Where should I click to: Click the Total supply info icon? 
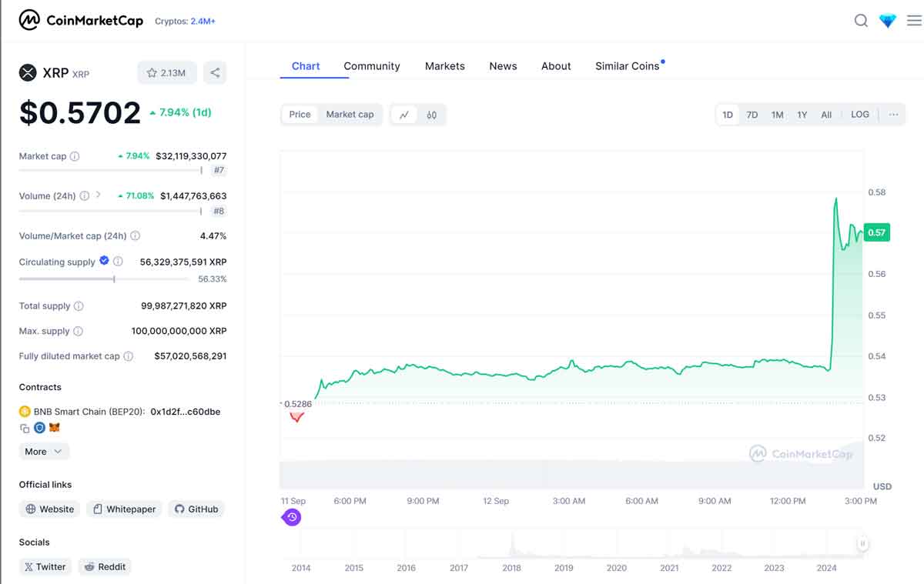(x=79, y=306)
